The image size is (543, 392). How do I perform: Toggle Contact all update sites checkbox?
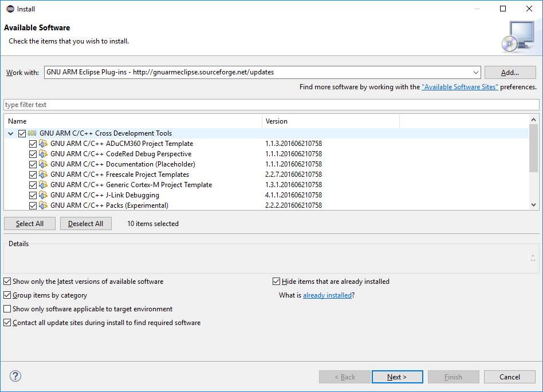coord(7,322)
